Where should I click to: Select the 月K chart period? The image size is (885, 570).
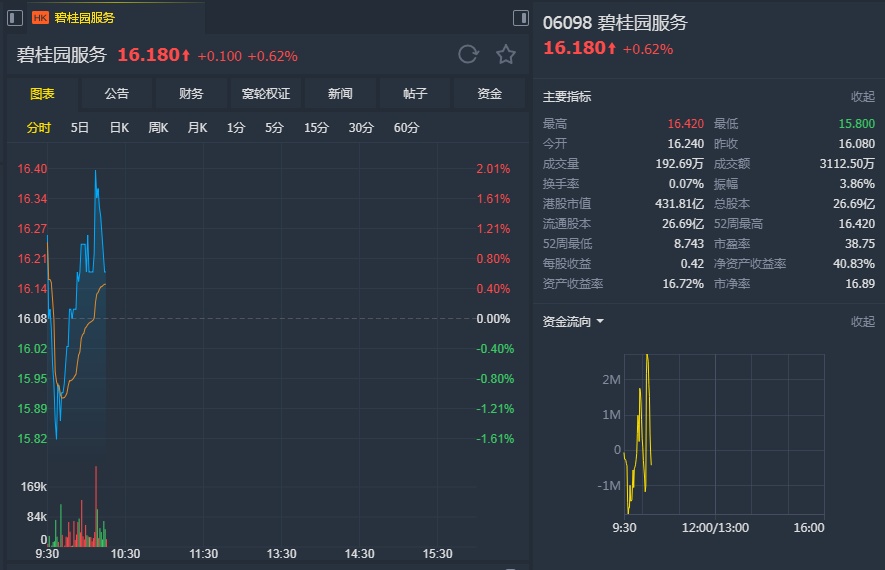[198, 128]
